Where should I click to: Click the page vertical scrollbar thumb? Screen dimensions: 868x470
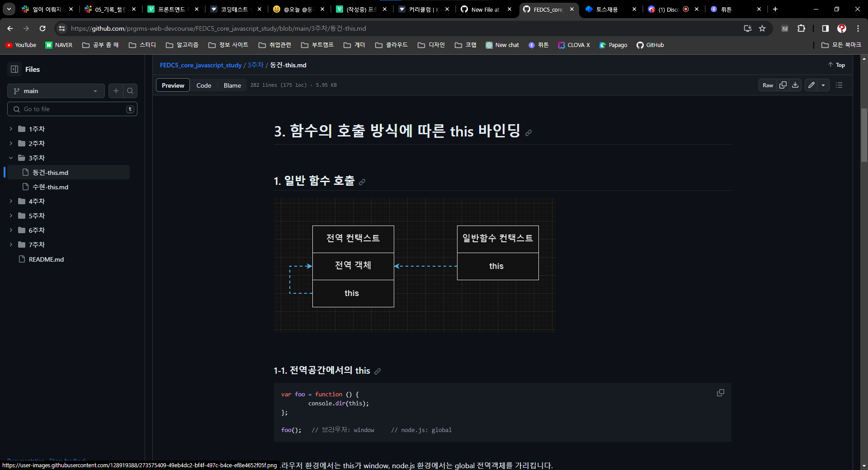pos(864,135)
